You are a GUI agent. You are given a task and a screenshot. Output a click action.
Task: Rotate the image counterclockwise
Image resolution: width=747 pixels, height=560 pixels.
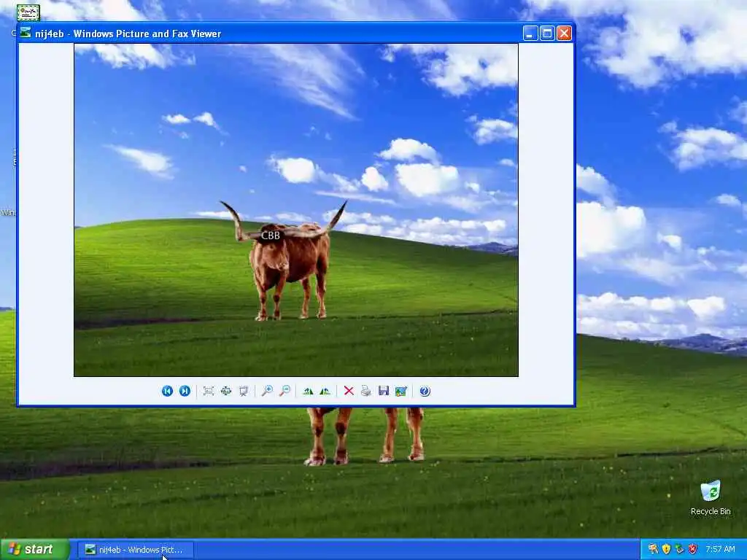pos(325,391)
